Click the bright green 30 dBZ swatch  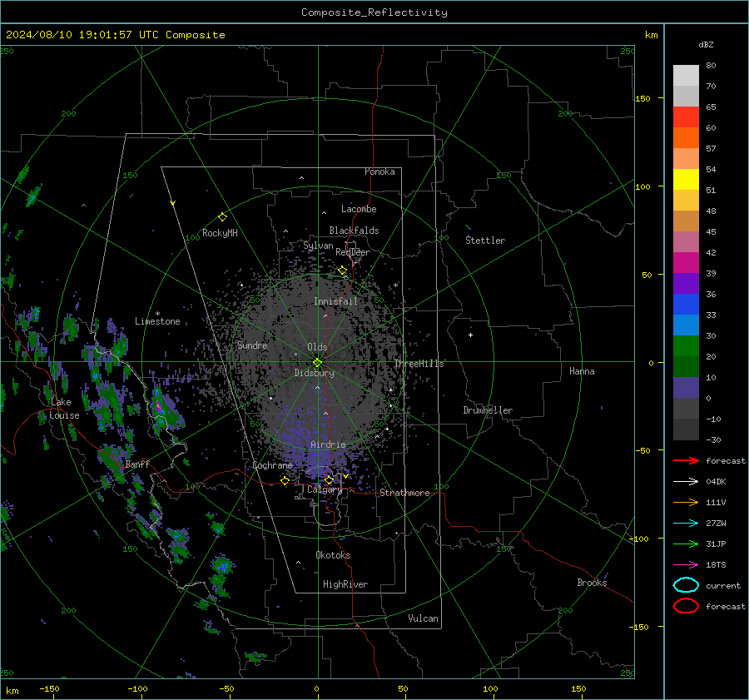(686, 345)
